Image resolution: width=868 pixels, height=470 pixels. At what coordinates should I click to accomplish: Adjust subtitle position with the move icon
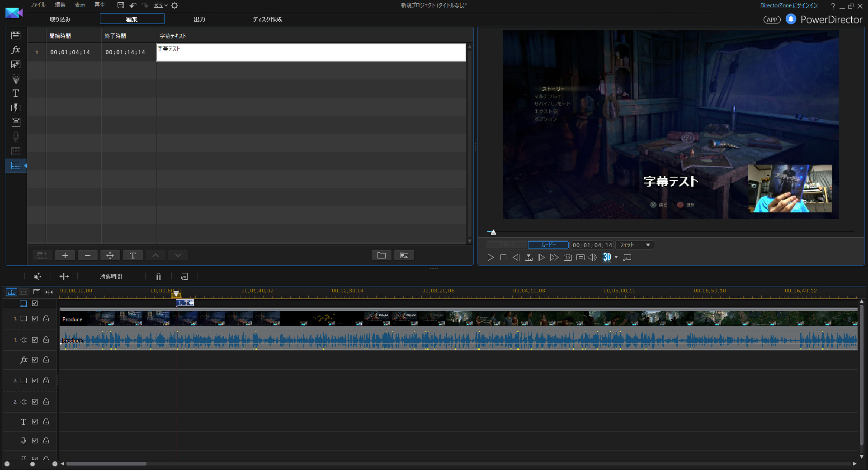pos(110,255)
